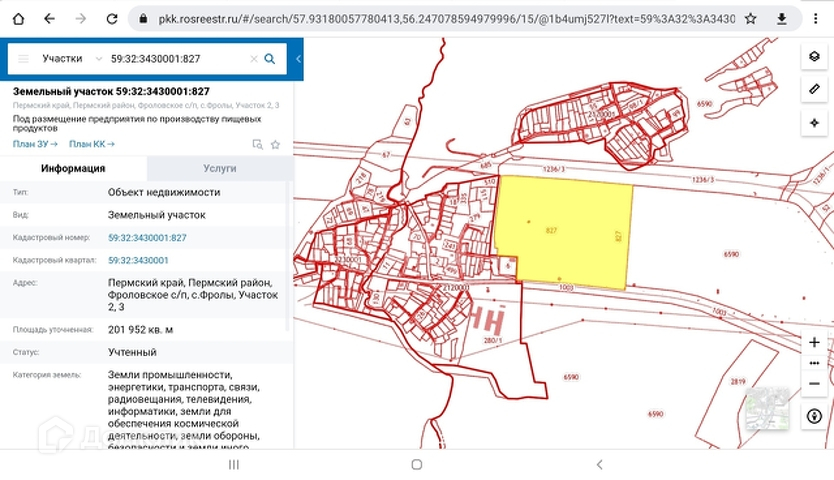Select the ruler measurement tool
The height and width of the screenshot is (480, 834).
point(814,89)
